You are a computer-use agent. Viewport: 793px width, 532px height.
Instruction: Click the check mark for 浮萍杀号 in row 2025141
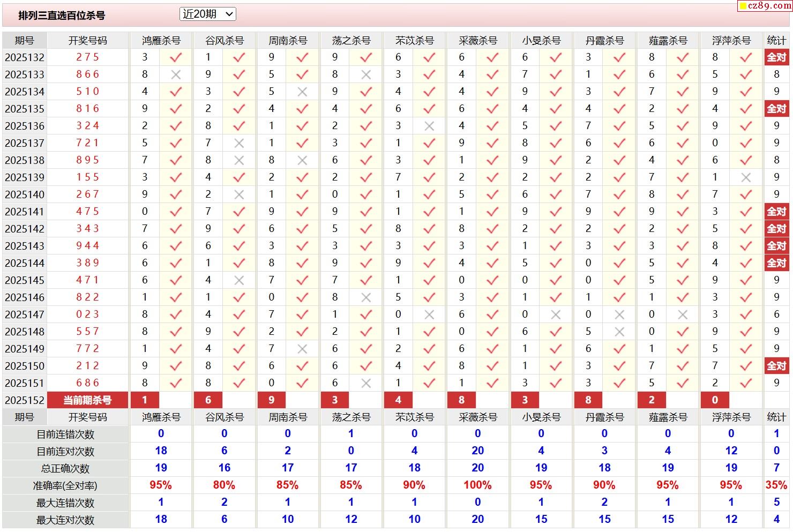pos(746,212)
